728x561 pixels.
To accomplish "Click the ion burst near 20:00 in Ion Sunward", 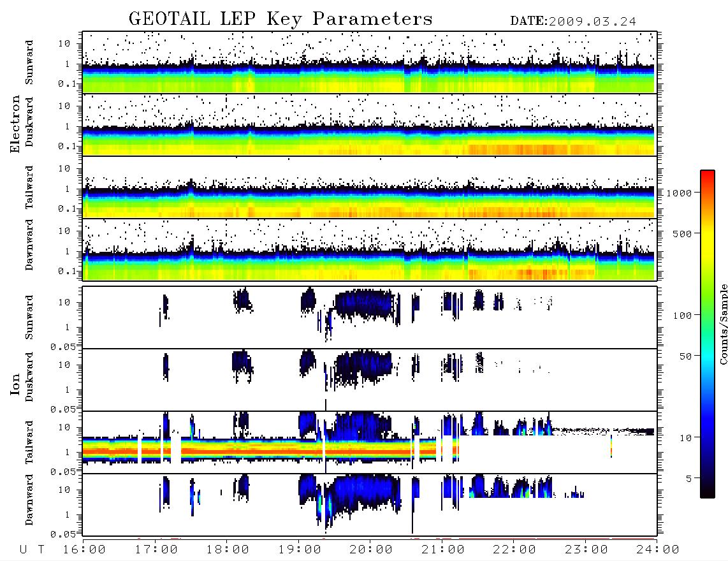I will click(x=365, y=304).
